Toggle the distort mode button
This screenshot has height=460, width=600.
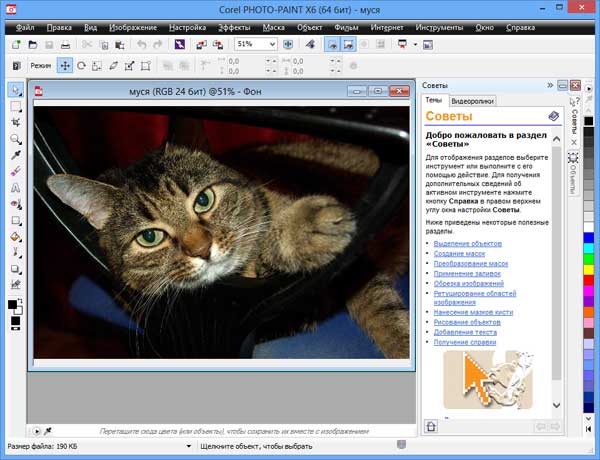(129, 66)
